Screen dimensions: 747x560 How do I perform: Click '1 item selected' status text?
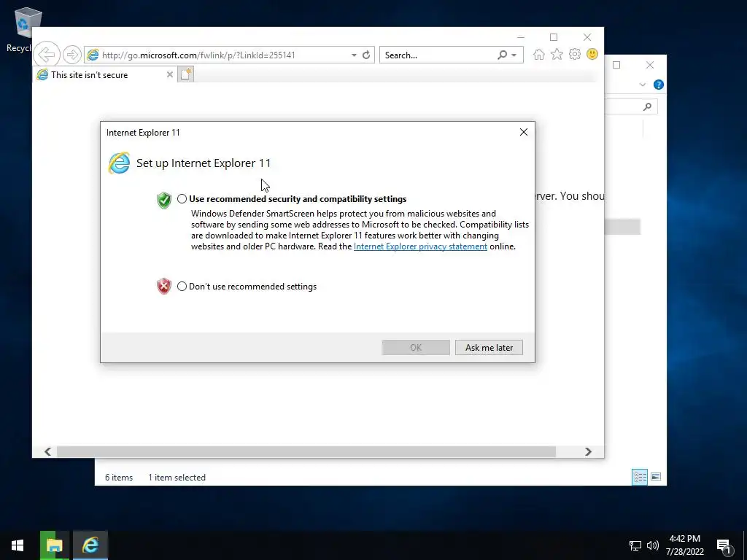(x=177, y=477)
